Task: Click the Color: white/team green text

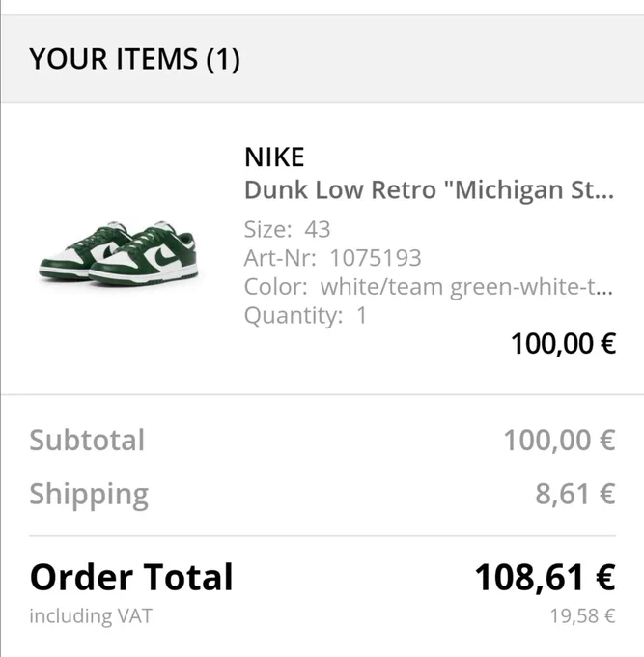Action: click(429, 287)
